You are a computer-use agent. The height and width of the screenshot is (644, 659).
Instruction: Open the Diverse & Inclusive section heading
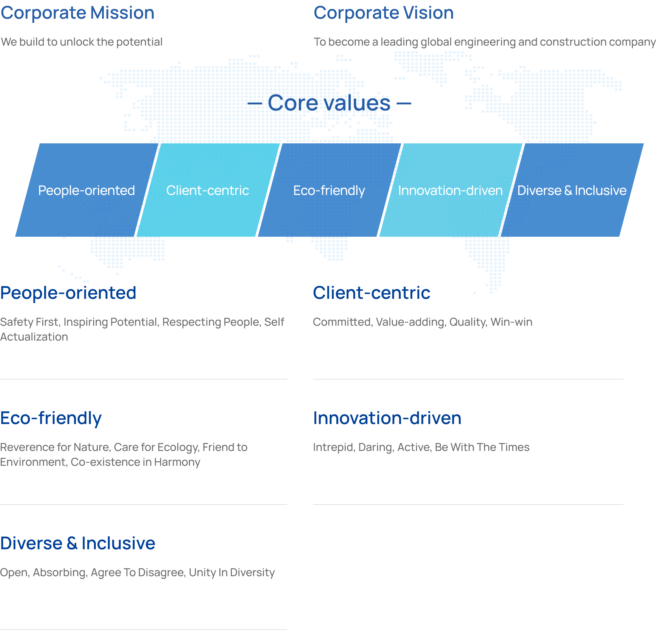78,543
